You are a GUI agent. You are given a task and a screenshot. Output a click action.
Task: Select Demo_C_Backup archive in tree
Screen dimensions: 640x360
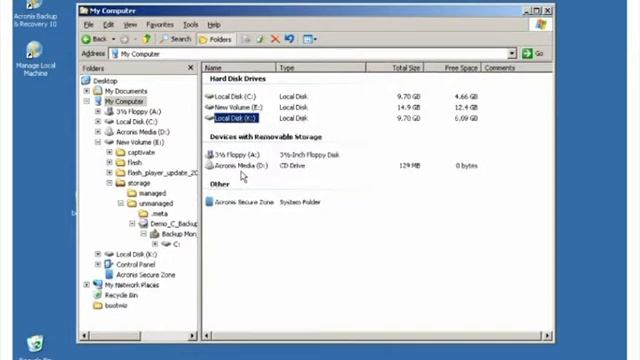[173, 224]
